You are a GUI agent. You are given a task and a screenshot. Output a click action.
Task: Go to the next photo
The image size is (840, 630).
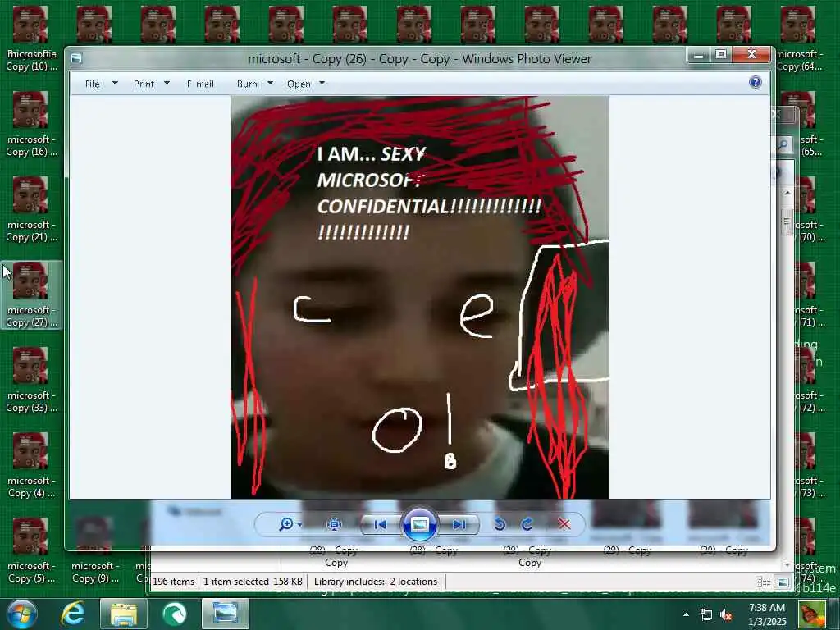pyautogui.click(x=459, y=524)
